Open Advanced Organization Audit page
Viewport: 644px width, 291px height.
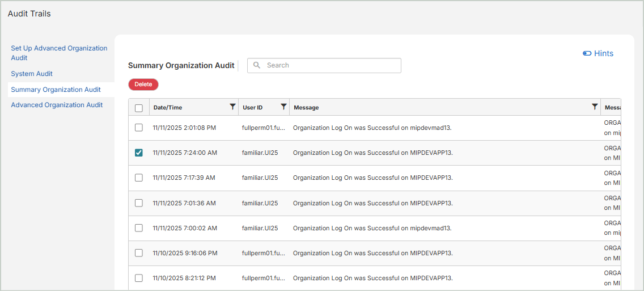pyautogui.click(x=57, y=105)
